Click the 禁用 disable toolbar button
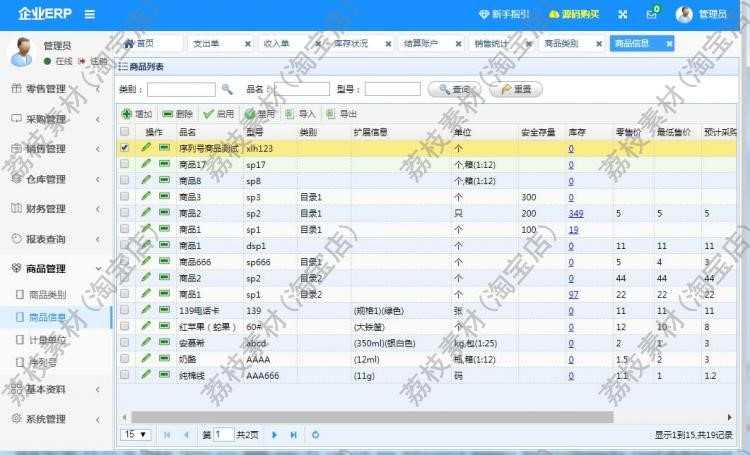This screenshot has height=455, width=750. coord(260,114)
